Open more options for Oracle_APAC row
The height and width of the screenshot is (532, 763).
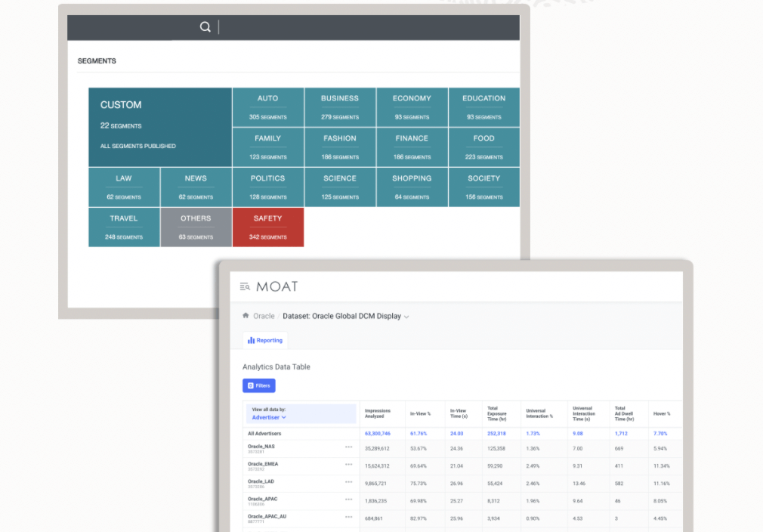point(349,500)
